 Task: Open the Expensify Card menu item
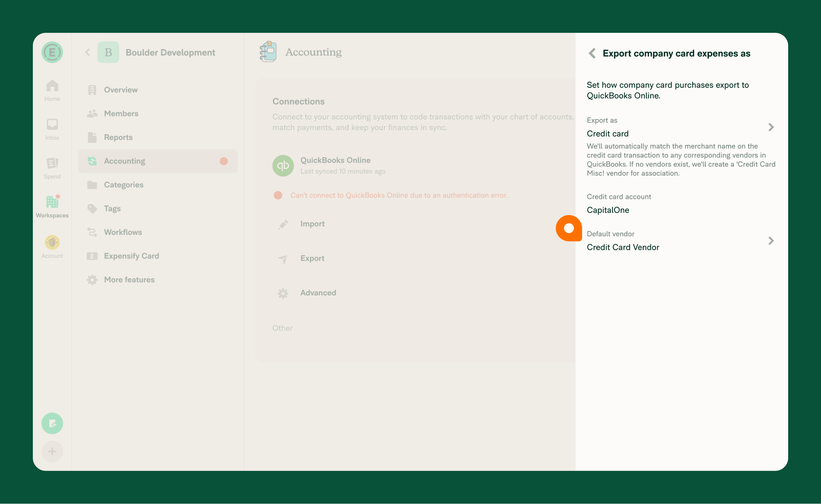click(158, 256)
